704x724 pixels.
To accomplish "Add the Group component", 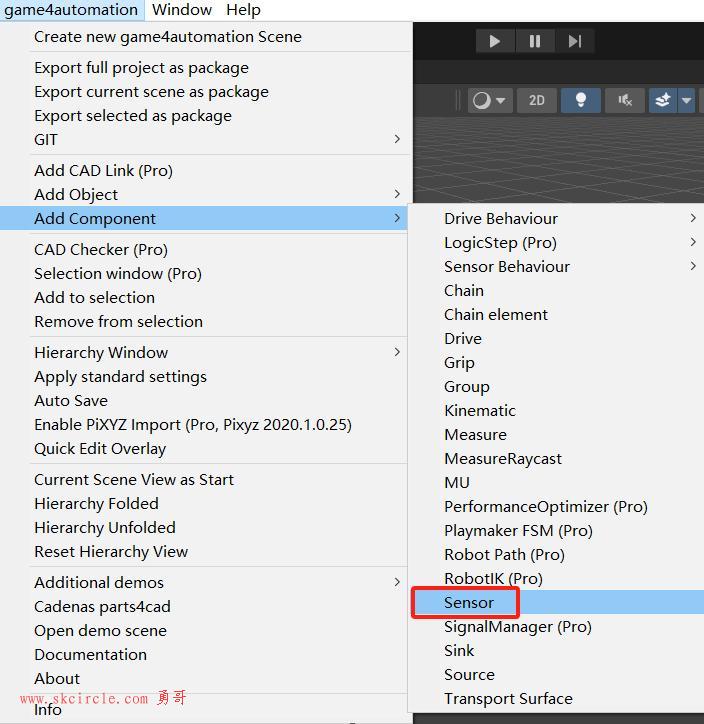I will (556, 386).
